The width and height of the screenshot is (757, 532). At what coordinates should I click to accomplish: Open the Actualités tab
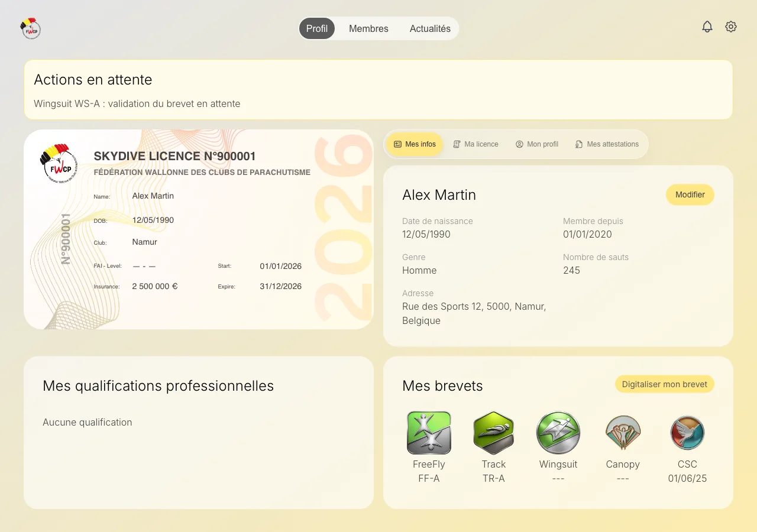[430, 28]
